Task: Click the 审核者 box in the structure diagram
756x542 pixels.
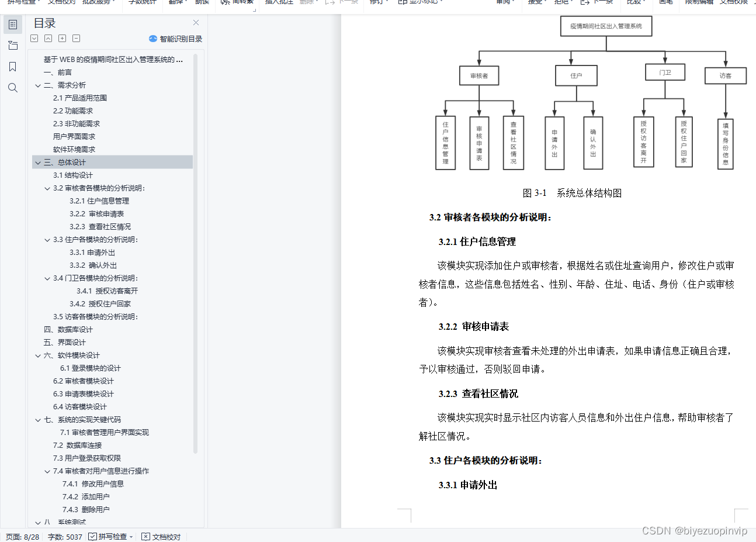Action: 479,75
